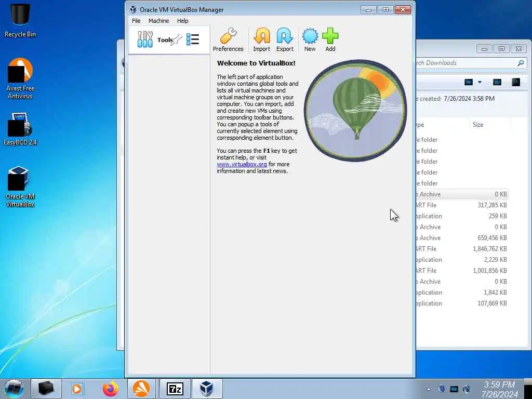Create a New virtual machine
This screenshot has height=399, width=532.
point(310,39)
